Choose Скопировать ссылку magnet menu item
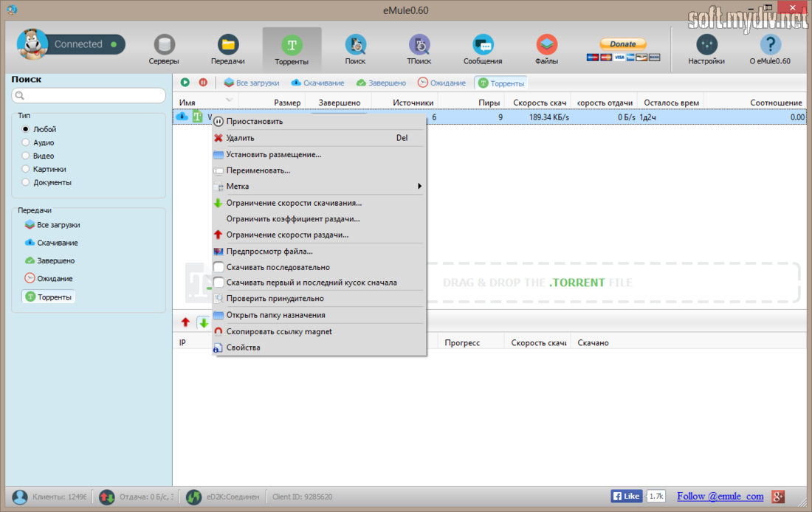Viewport: 812px width, 512px height. pos(319,331)
